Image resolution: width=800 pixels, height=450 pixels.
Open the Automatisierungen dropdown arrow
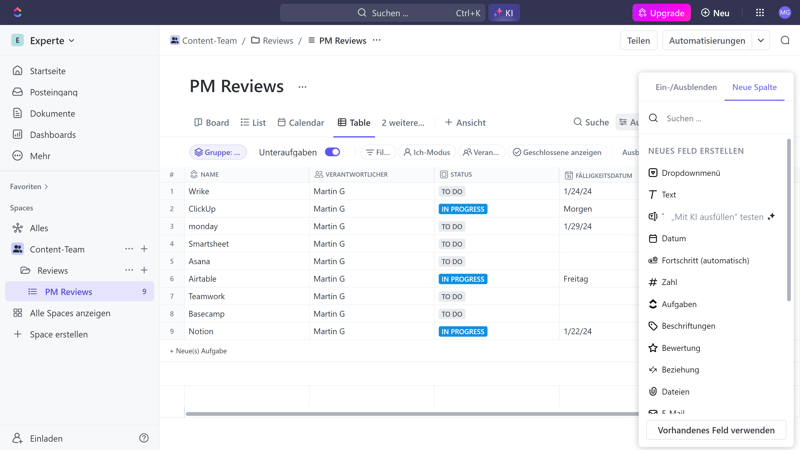(761, 41)
